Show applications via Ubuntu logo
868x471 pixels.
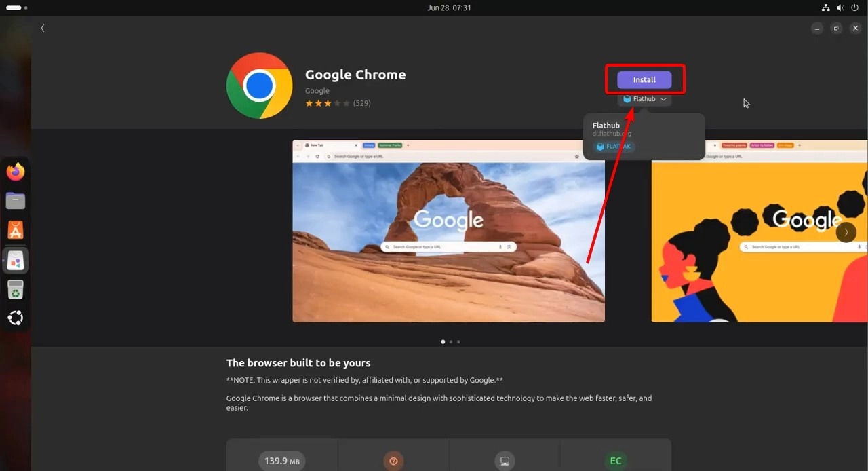(x=16, y=318)
